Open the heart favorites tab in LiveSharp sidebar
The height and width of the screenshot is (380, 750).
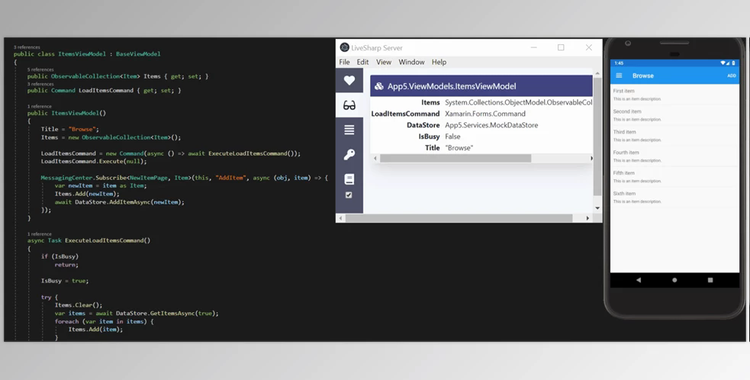click(349, 80)
